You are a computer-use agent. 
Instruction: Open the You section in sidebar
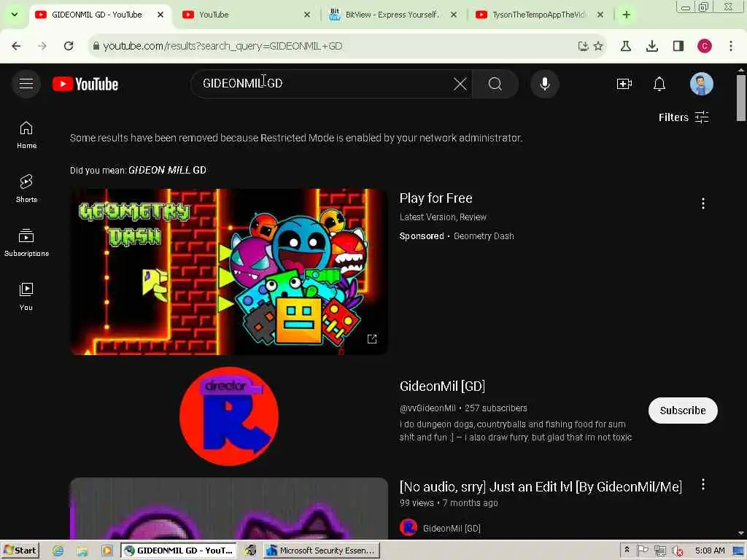tap(26, 297)
